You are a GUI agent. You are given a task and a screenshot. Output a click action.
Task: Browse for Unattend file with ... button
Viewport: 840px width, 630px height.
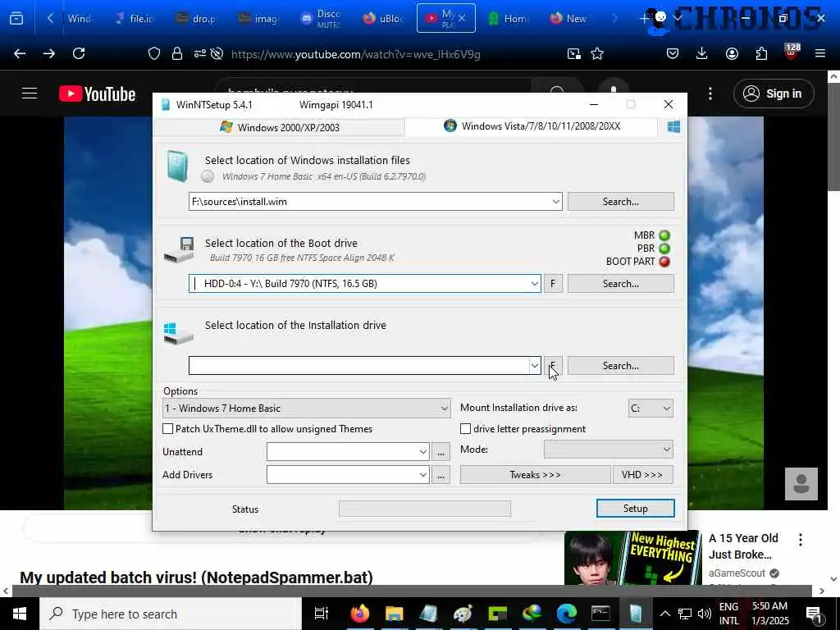pos(441,452)
